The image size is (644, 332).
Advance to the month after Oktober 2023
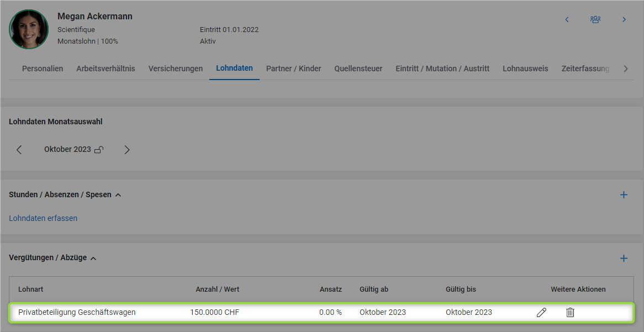coord(127,150)
